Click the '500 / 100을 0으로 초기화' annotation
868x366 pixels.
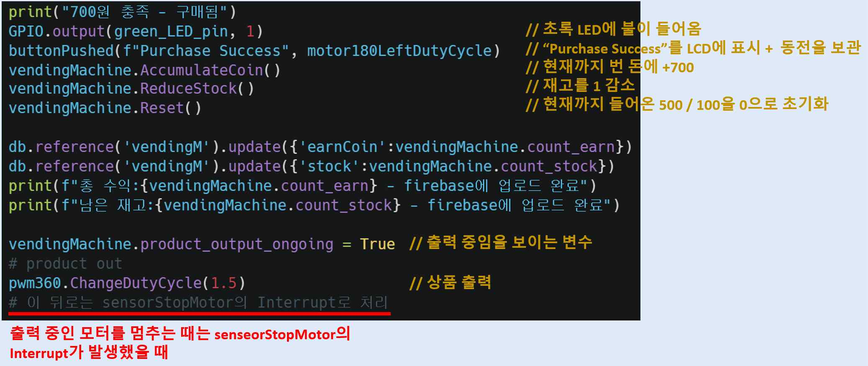coord(677,104)
